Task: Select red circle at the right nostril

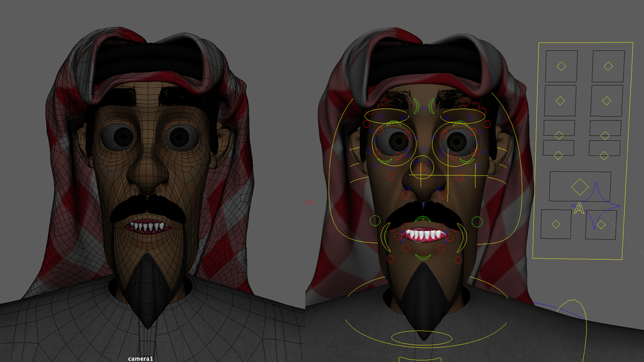Action: pyautogui.click(x=442, y=195)
